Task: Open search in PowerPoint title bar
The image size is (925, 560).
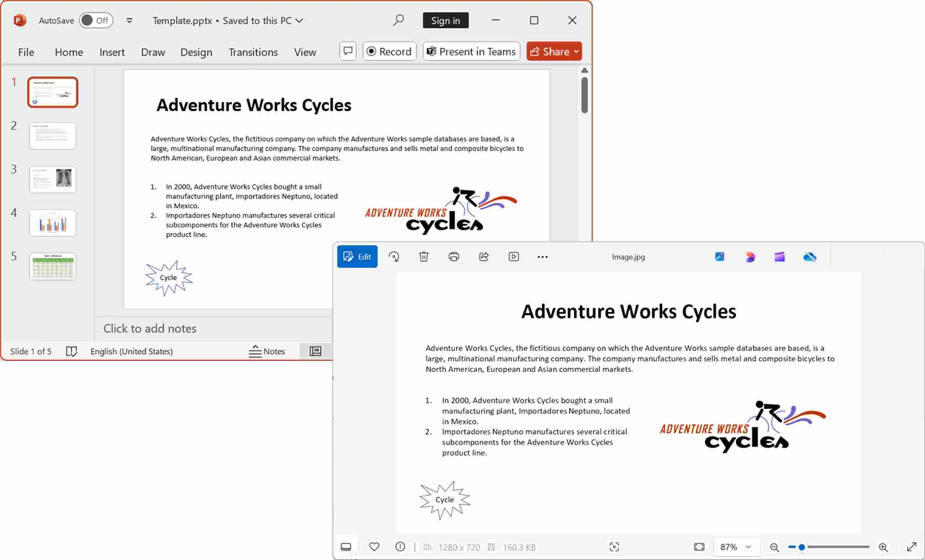Action: pos(398,20)
